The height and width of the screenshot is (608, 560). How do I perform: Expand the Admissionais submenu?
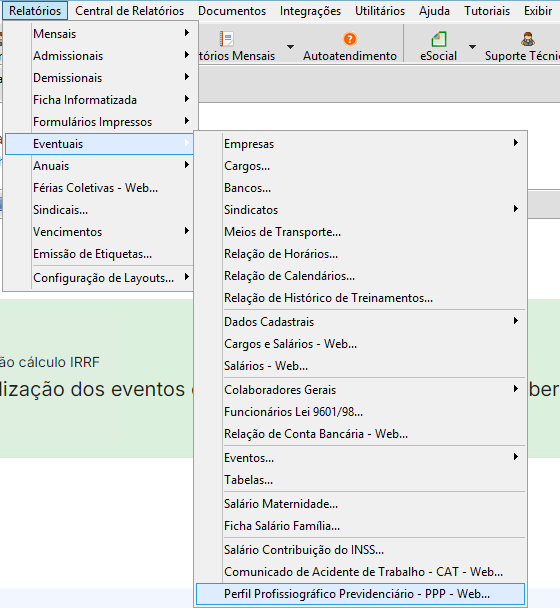point(99,56)
